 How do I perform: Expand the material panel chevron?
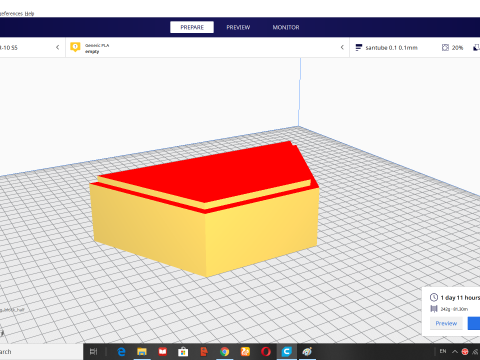(342, 47)
